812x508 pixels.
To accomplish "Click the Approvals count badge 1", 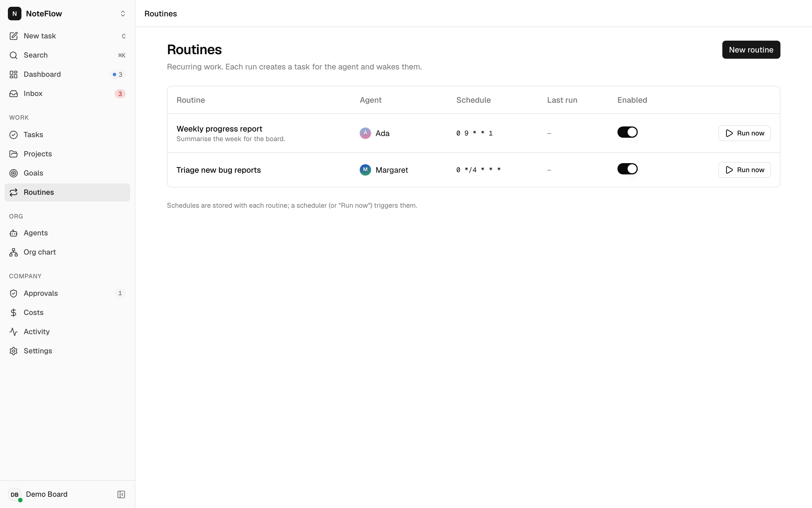I will click(120, 293).
